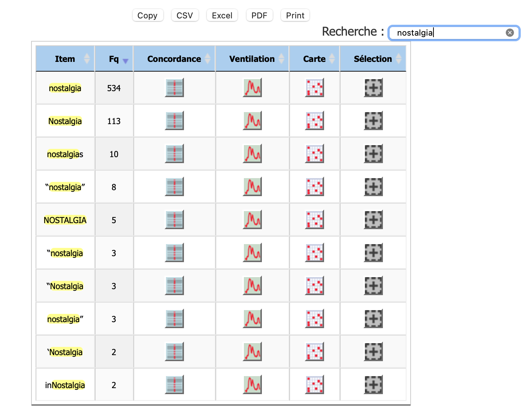Add NOSTALGIA uppercase row to selection
532x408 pixels.
[x=373, y=220]
